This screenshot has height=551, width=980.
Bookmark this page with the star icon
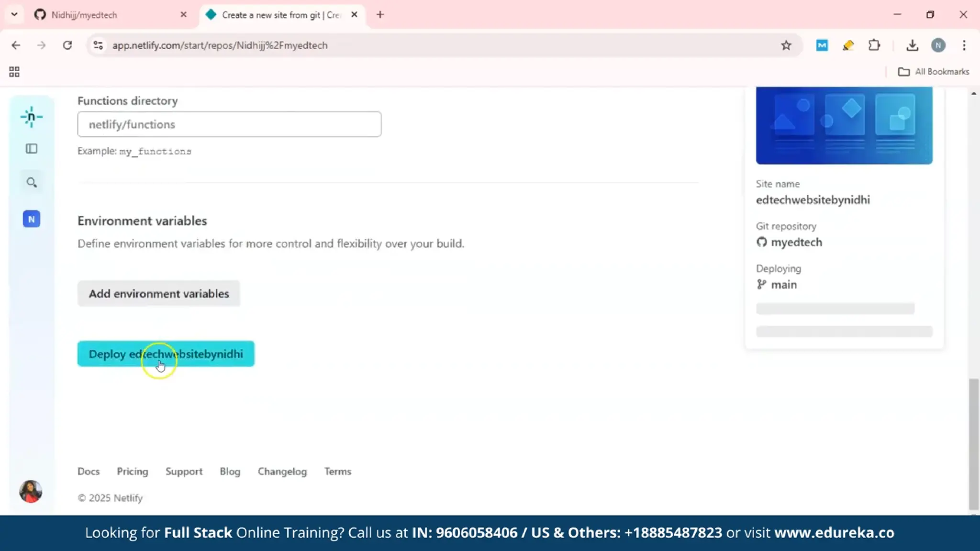pyautogui.click(x=786, y=45)
